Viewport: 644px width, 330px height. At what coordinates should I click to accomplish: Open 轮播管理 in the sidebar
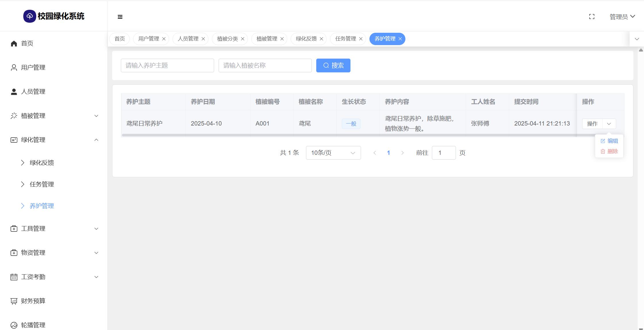pos(33,325)
